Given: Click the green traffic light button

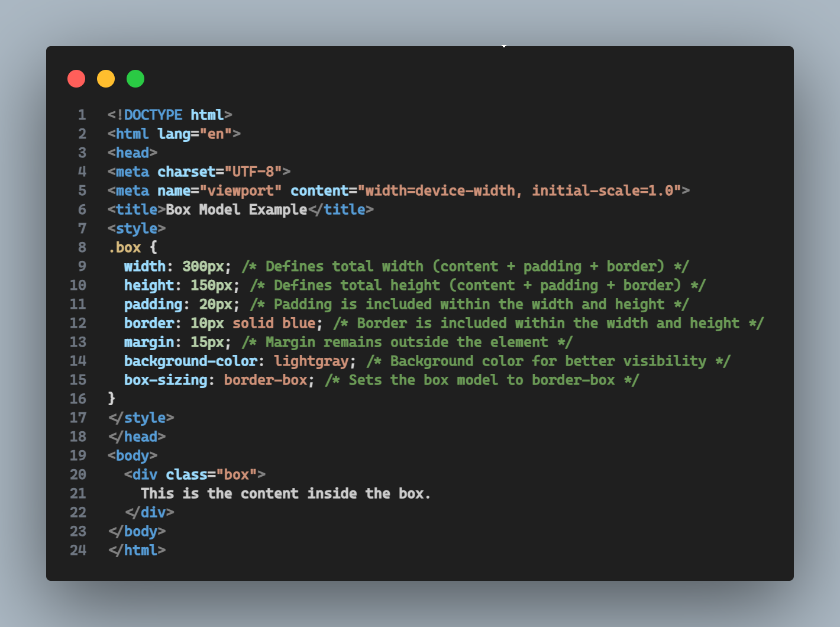Looking at the screenshot, I should click(135, 78).
